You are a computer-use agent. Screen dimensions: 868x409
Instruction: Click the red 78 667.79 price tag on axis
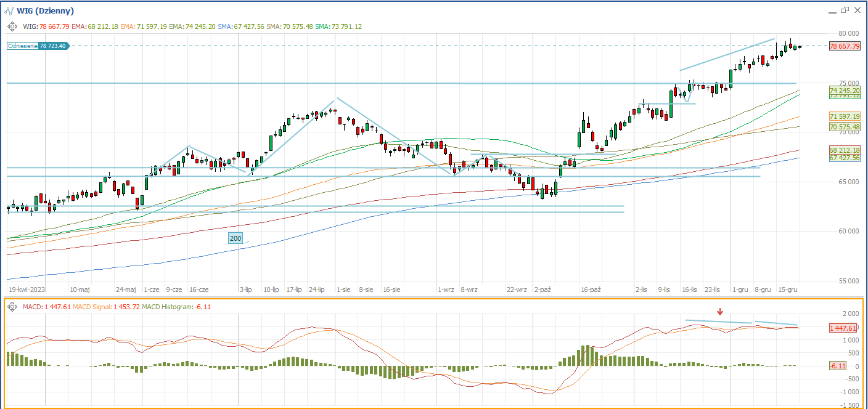pos(844,46)
